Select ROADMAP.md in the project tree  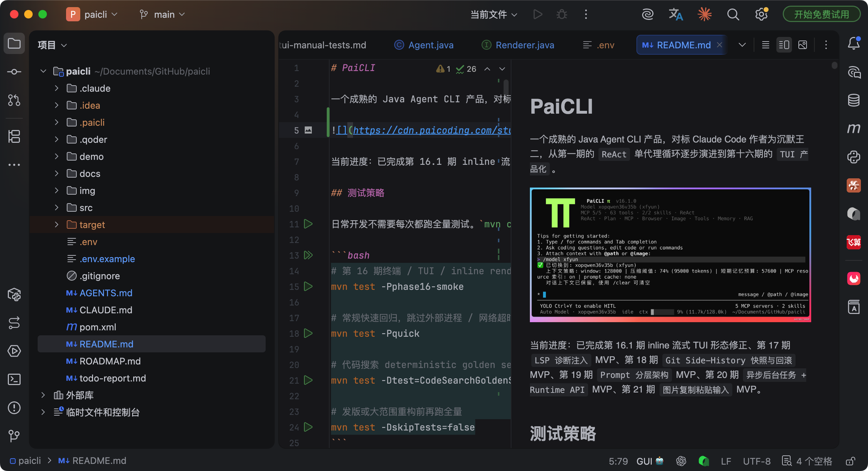click(110, 361)
